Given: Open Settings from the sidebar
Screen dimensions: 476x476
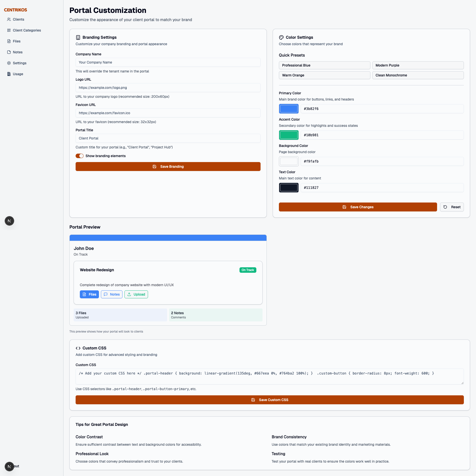Looking at the screenshot, I should click(20, 63).
